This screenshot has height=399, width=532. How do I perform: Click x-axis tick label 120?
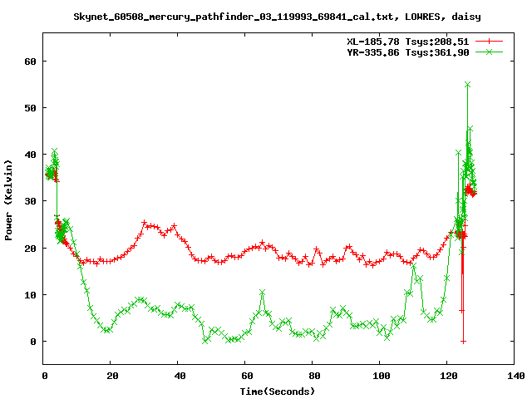[449, 376]
